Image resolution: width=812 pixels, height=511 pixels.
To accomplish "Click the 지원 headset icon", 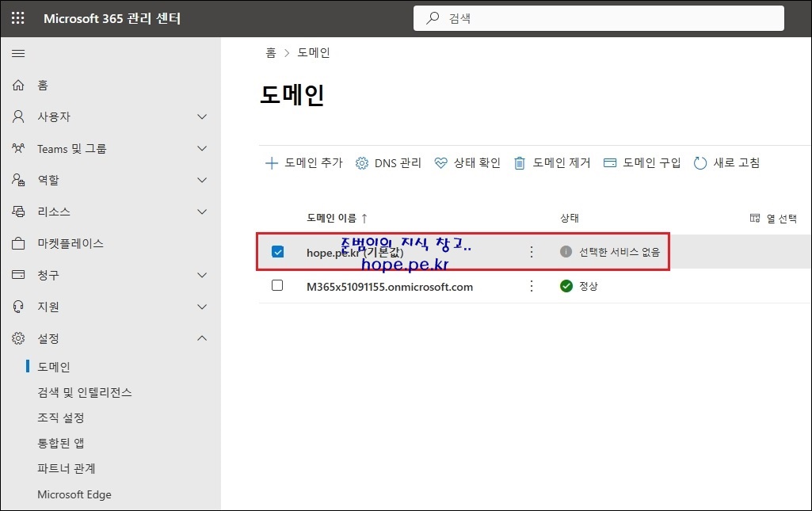I will (x=18, y=307).
